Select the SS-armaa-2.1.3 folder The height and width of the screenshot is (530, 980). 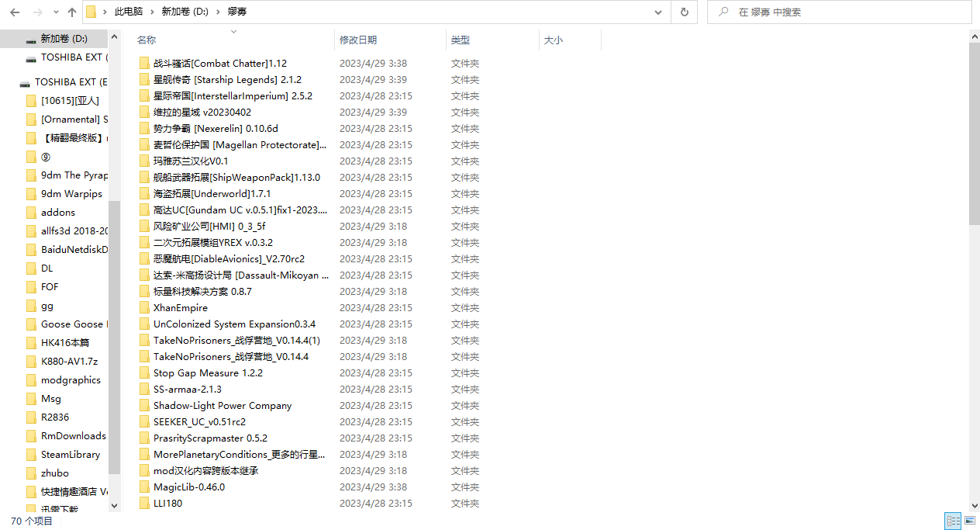(x=187, y=390)
